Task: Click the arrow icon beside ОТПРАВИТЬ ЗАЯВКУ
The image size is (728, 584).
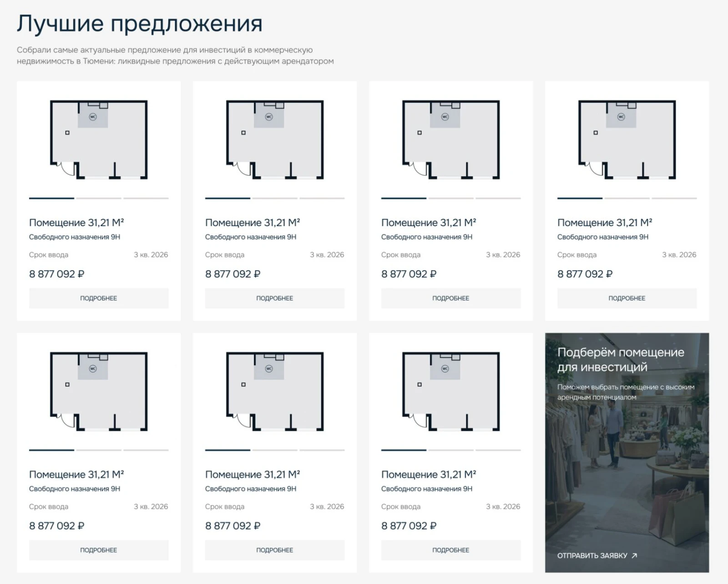Action: point(635,555)
